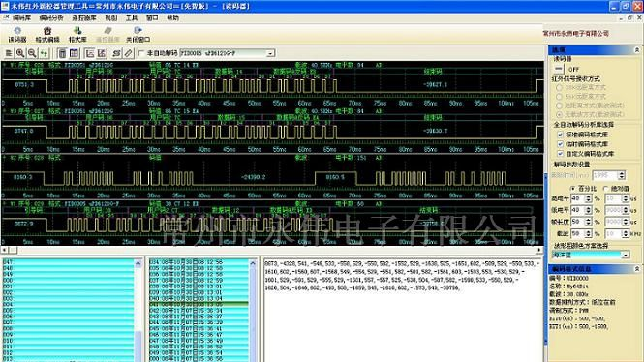Click the raw pulse data text area
The image size is (644, 362).
click(x=403, y=310)
